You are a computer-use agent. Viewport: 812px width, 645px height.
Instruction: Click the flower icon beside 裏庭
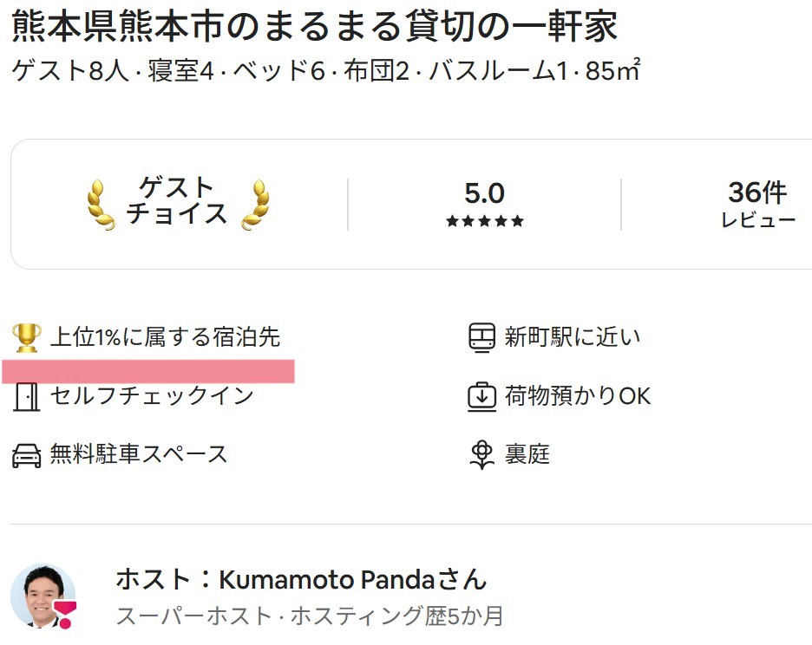coord(481,454)
